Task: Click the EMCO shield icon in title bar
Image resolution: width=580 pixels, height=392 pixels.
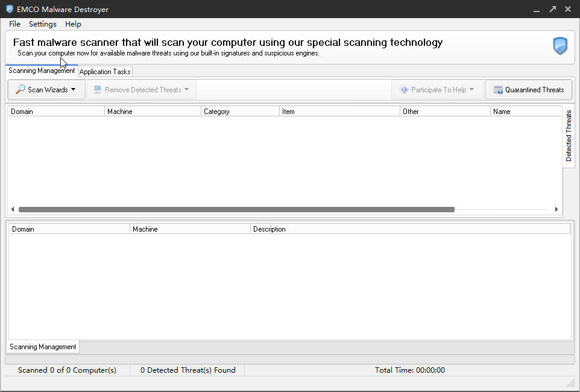Action: click(x=10, y=9)
